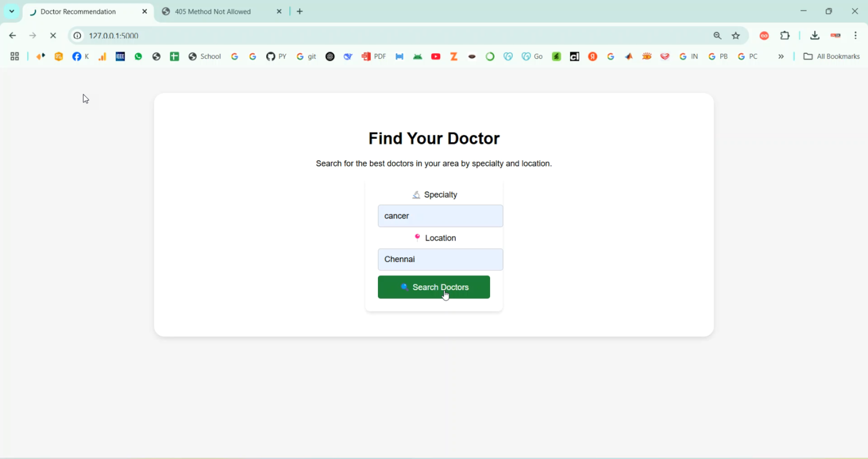This screenshot has height=459, width=868.
Task: Open the YouTube bookmark icon
Action: 436,57
